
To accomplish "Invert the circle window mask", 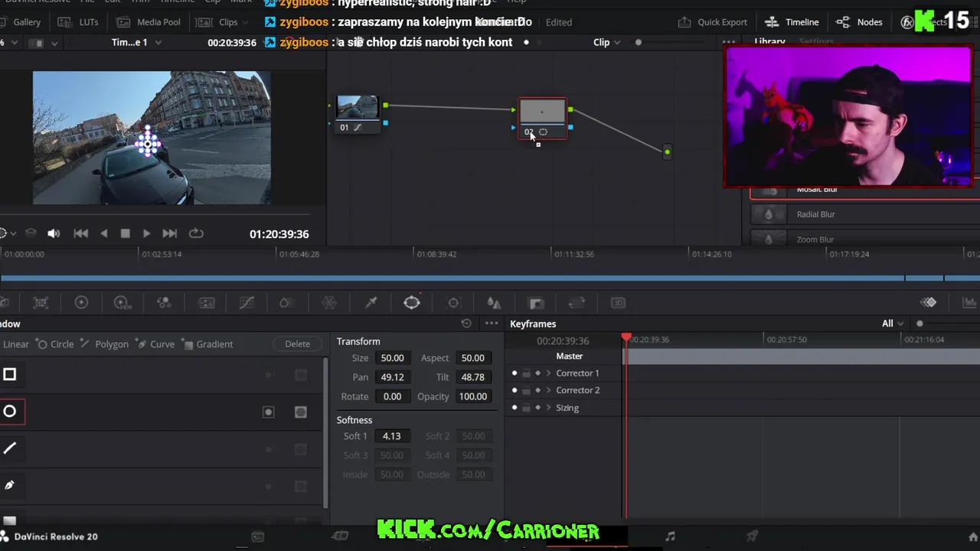I will [269, 412].
